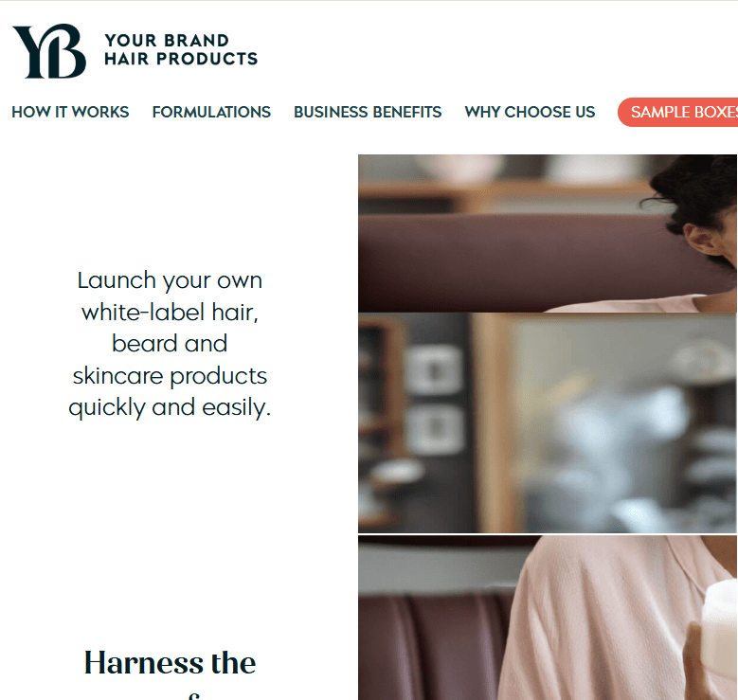Click the white picture frames on wall

click(x=434, y=399)
